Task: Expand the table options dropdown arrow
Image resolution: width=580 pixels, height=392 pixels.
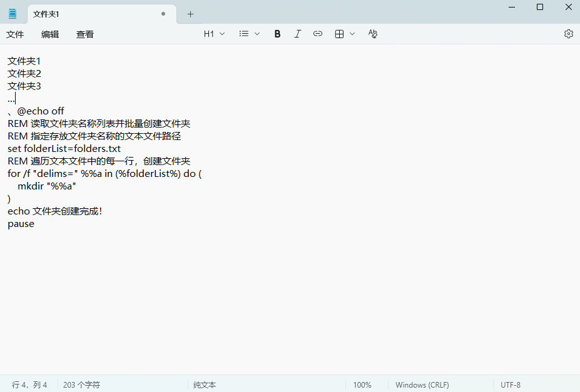Action: pos(352,34)
